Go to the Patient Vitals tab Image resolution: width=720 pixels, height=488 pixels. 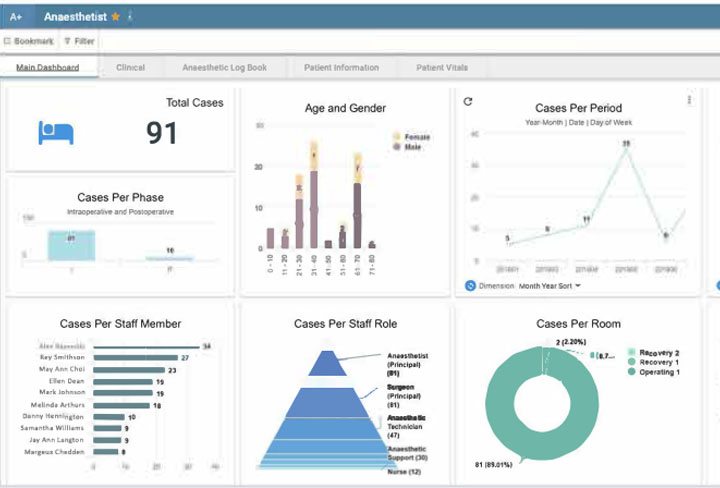441,68
